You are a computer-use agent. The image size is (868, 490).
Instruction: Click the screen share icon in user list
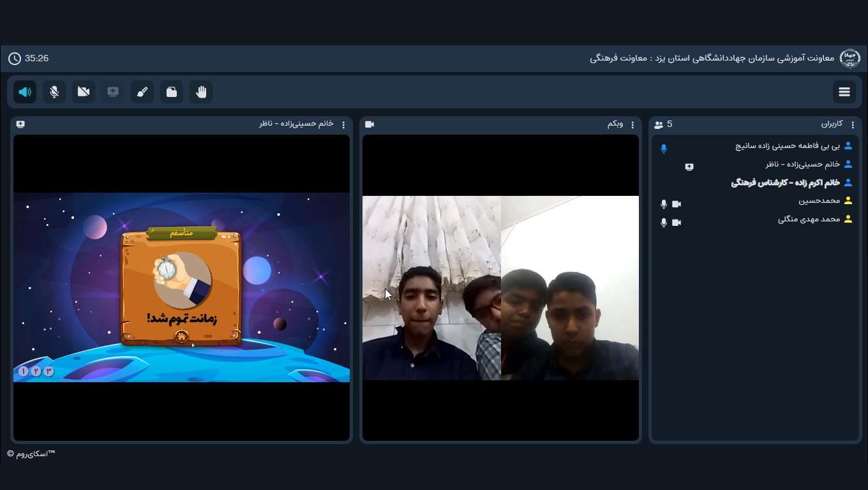coord(689,167)
